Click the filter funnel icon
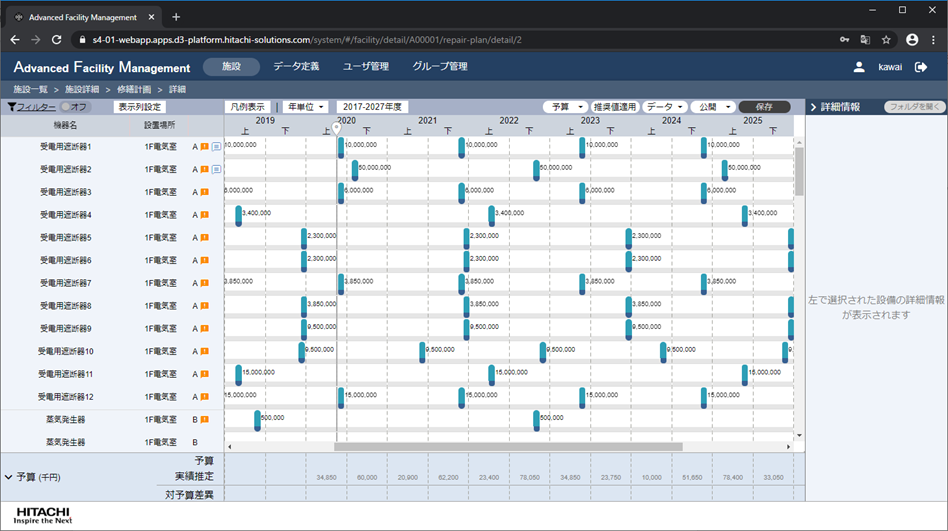 point(11,107)
